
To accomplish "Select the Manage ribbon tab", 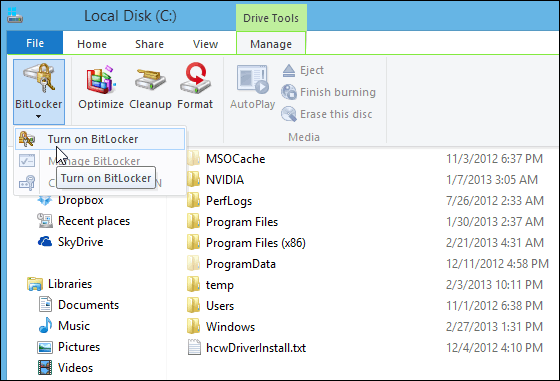I will tap(271, 44).
